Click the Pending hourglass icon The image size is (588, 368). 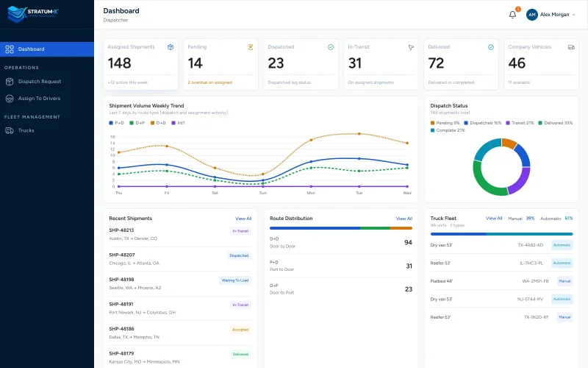[x=251, y=47]
